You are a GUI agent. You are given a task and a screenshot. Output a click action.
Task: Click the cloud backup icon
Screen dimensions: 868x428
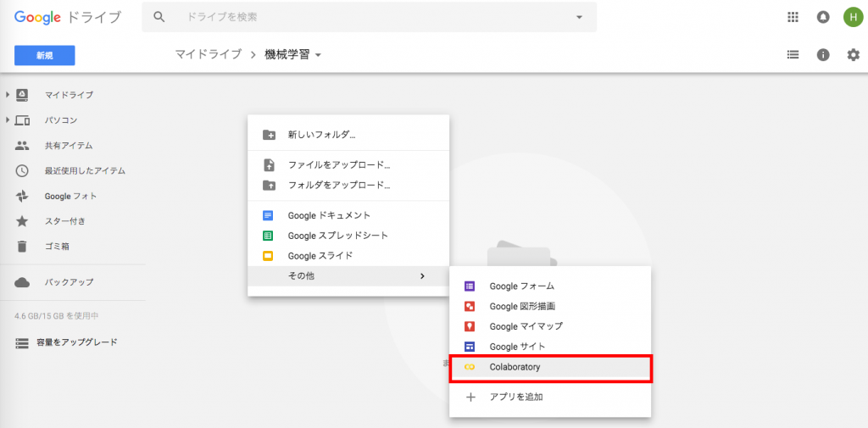[22, 282]
